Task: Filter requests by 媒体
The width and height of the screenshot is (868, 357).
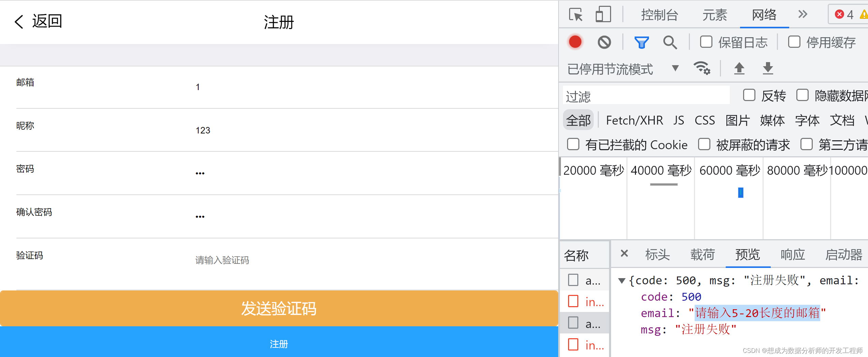Action: coord(772,120)
